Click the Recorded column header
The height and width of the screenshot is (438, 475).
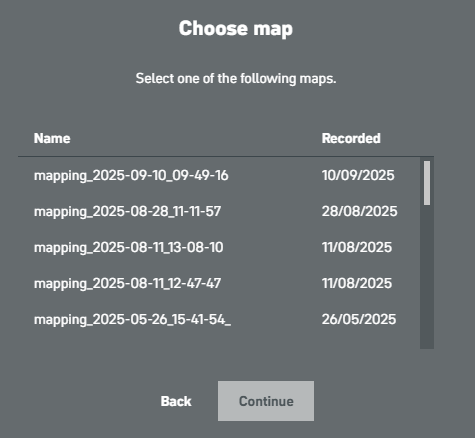[351, 138]
